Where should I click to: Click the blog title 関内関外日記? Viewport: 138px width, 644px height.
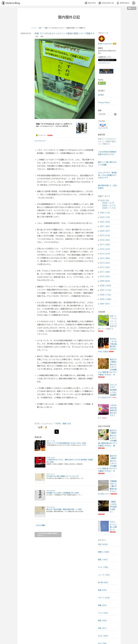pos(69,17)
